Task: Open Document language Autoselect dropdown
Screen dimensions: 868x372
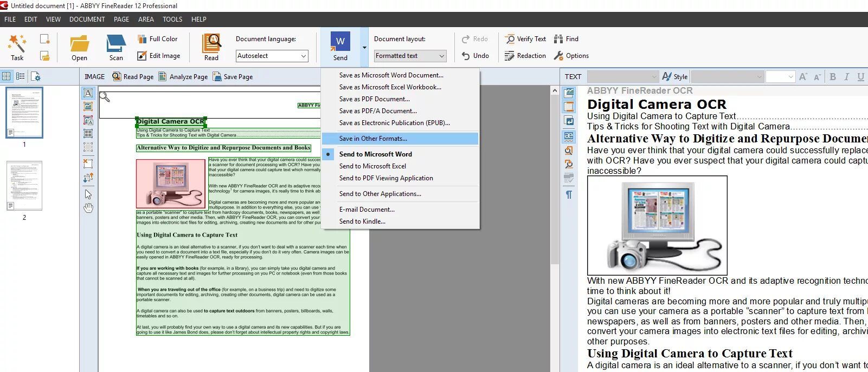Action: pyautogui.click(x=272, y=56)
